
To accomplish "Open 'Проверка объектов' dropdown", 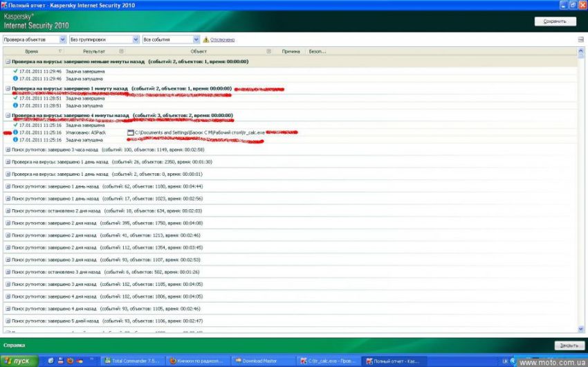I will click(35, 39).
